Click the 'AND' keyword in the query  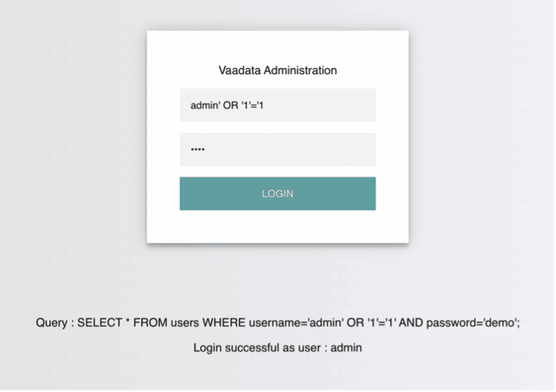click(x=411, y=323)
